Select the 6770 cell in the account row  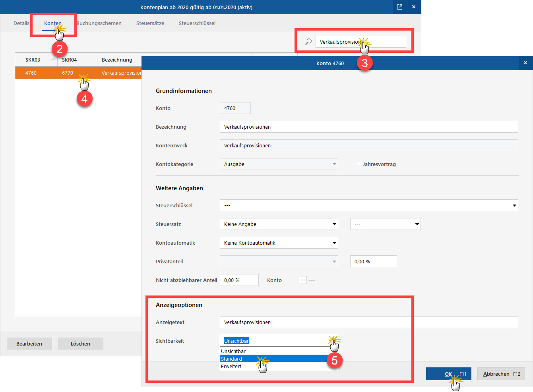(x=68, y=73)
